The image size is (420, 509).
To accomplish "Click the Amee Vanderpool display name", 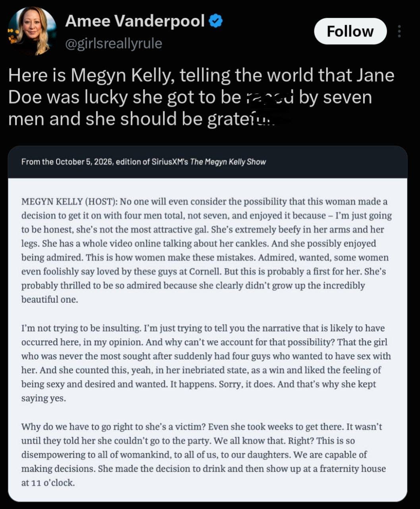I will [x=135, y=21].
